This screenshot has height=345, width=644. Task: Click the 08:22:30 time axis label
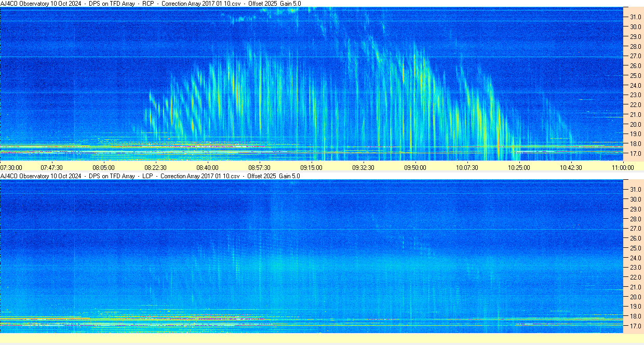coord(155,168)
